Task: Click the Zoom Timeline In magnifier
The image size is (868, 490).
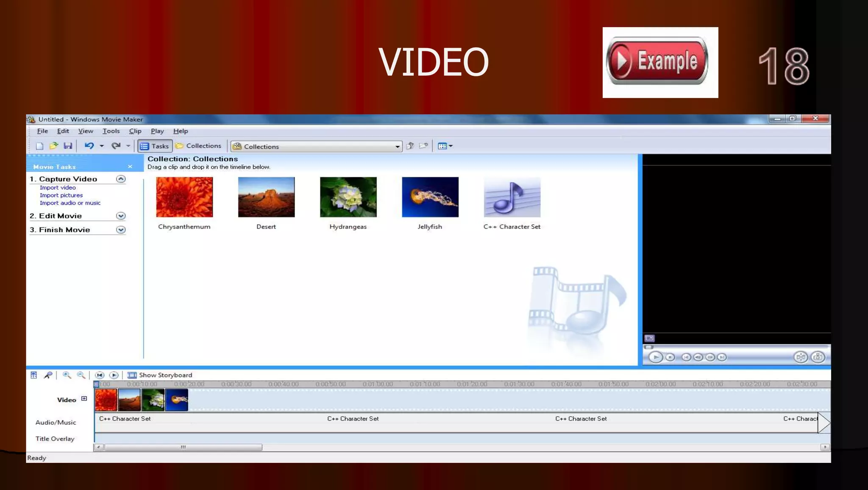Action: pos(67,375)
